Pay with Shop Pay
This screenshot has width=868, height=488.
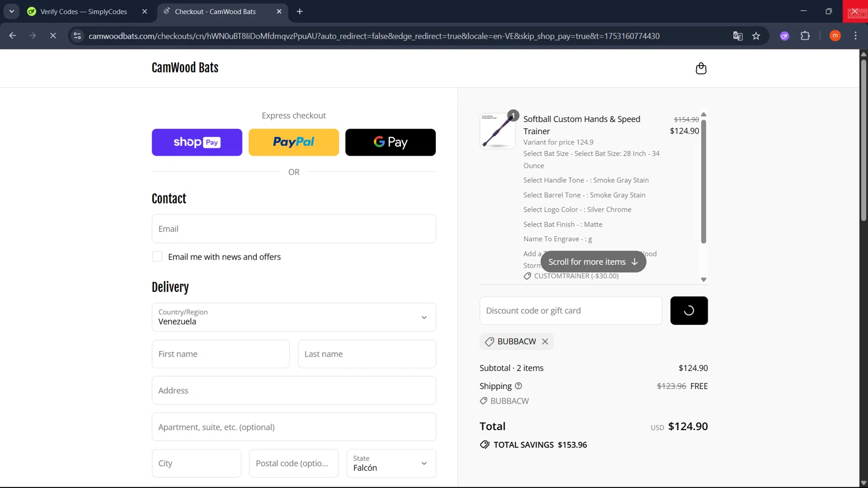click(x=197, y=142)
